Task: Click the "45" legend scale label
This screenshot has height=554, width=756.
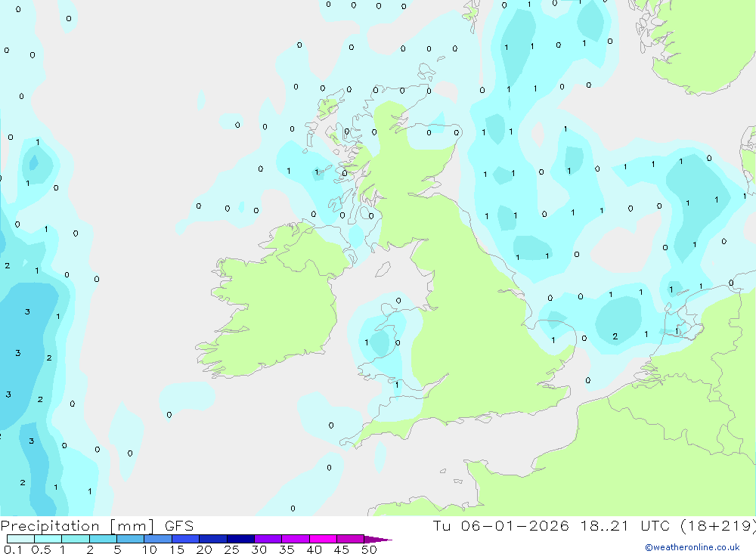Action: 342,549
